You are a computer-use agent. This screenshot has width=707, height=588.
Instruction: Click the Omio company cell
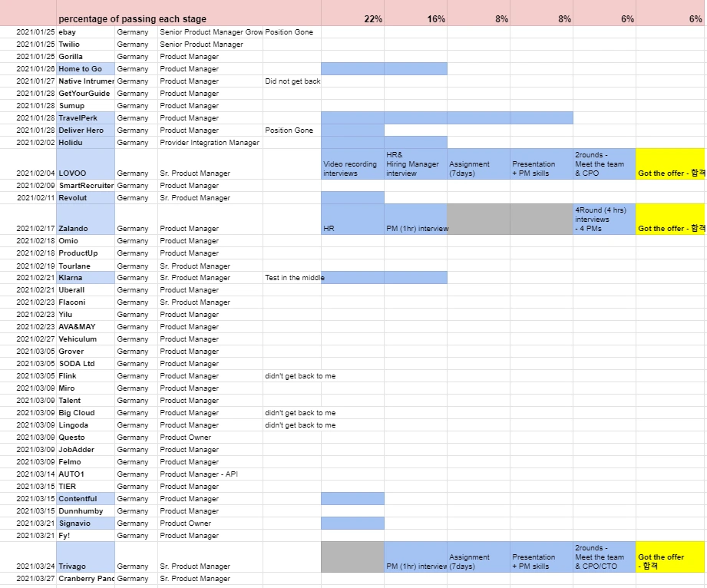[86, 241]
